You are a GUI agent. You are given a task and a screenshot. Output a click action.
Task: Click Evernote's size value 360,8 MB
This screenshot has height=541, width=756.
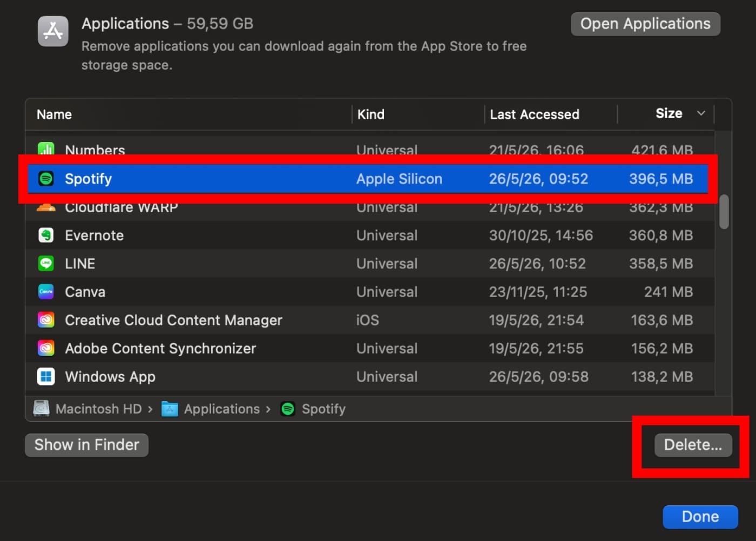tap(661, 235)
